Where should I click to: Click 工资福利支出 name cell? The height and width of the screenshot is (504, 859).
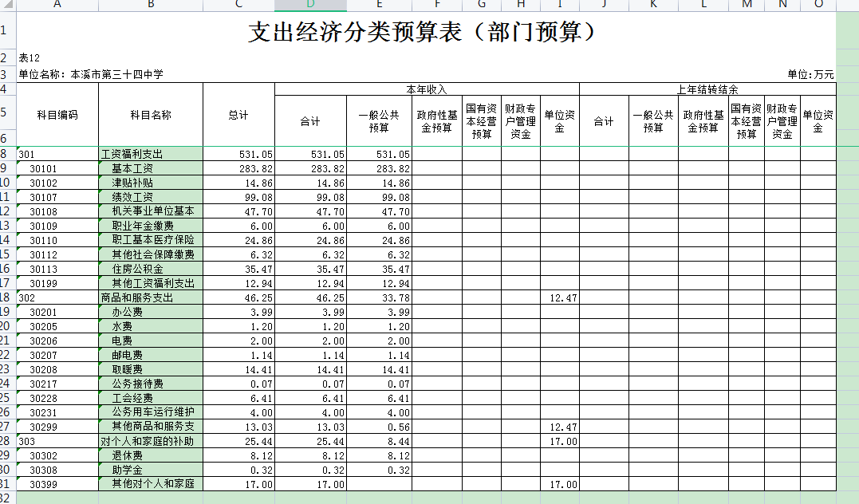point(151,154)
